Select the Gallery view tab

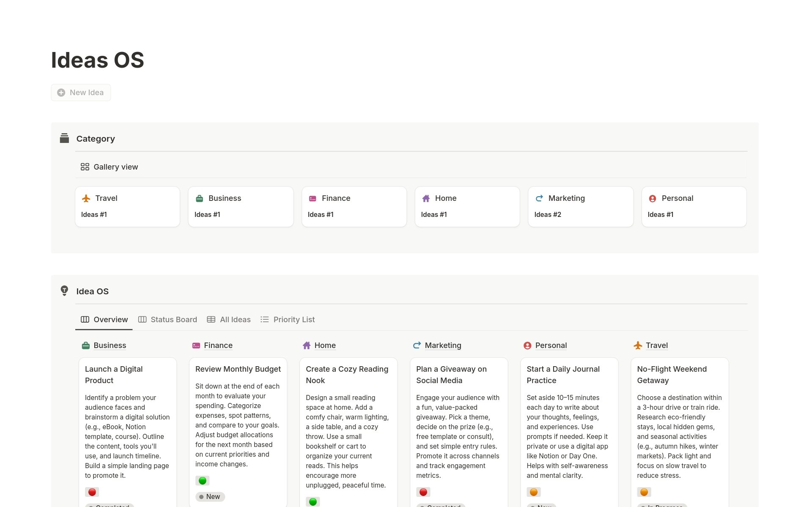[110, 167]
